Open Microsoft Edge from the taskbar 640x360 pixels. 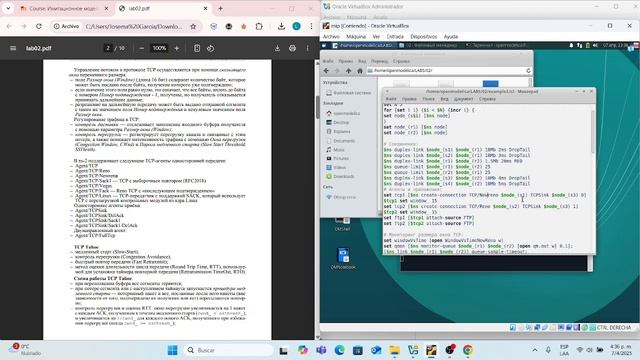[x=339, y=350]
